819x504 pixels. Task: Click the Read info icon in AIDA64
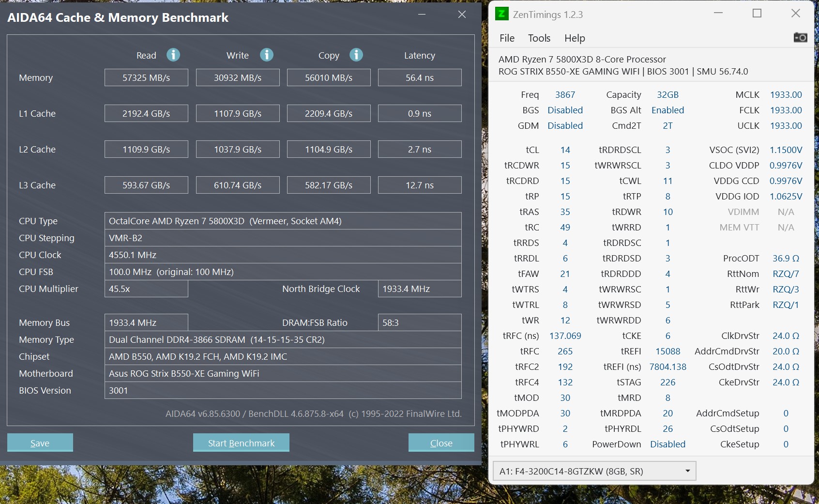click(x=173, y=55)
